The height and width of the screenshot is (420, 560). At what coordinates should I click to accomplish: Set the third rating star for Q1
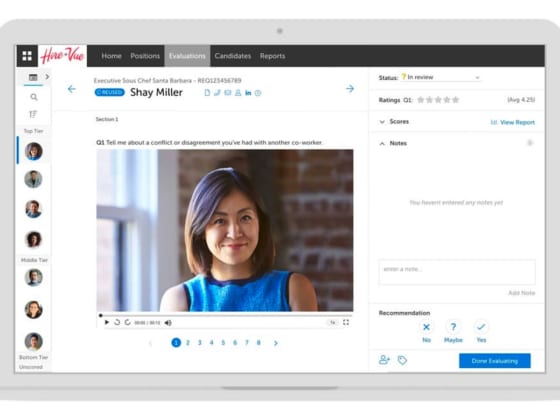(438, 100)
